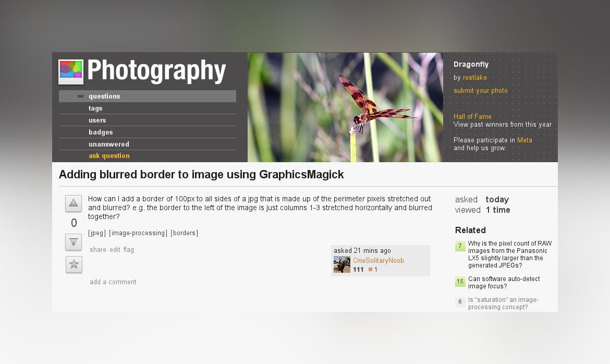The height and width of the screenshot is (364, 610).
Task: Click the score 6 badge
Action: pos(460,302)
